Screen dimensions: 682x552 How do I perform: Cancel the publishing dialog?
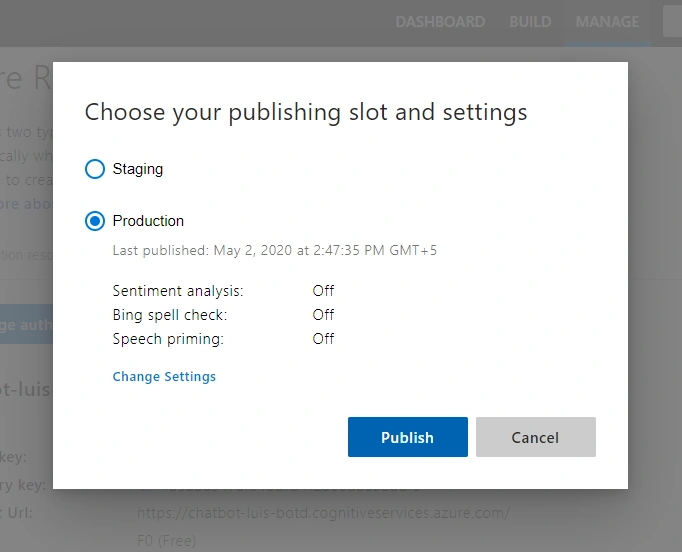pos(535,437)
